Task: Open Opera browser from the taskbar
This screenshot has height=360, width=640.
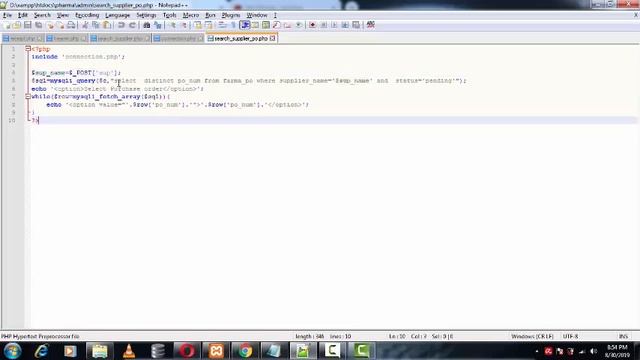Action: pos(187,351)
